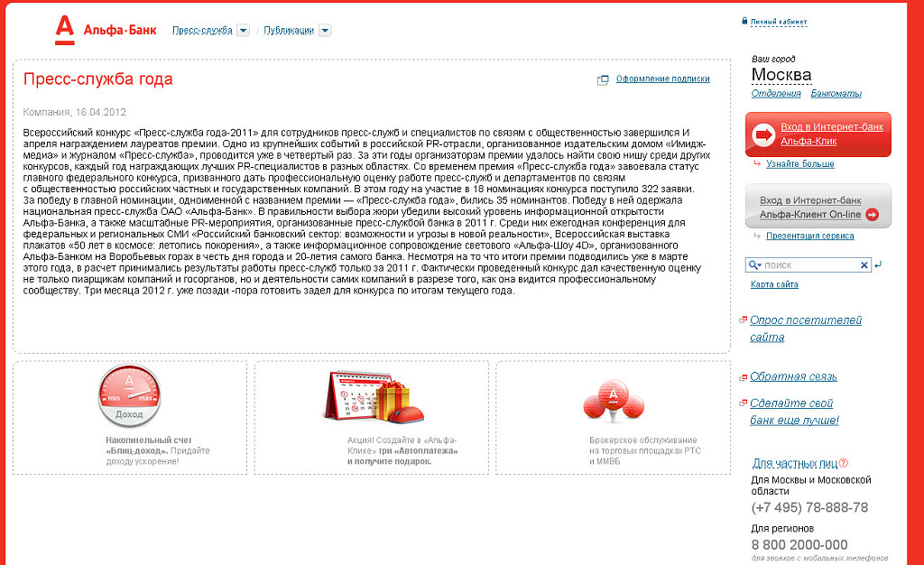
Task: Click phone number (+7 495) 78-888-78
Action: pos(809,507)
